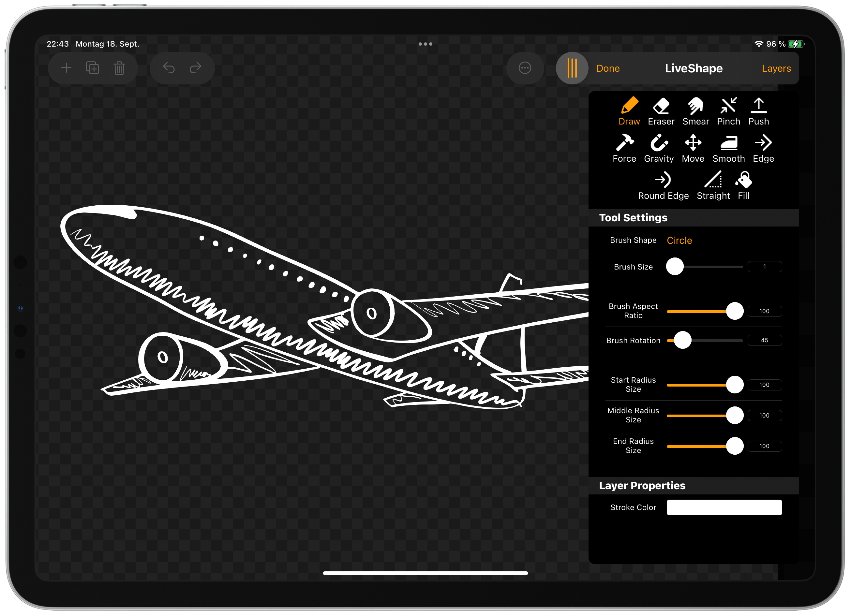
Task: Click the Brush Rotation slider
Action: (704, 340)
